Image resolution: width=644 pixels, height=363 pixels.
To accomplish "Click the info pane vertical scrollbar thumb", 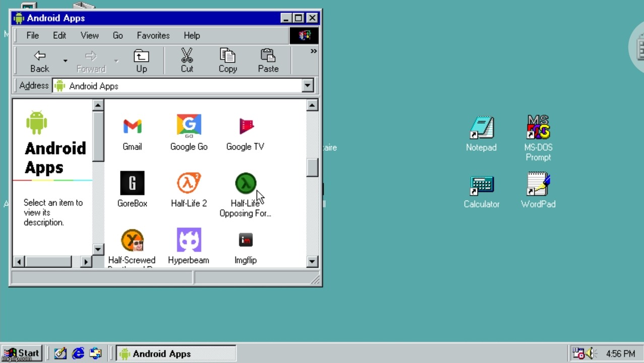I will pos(98,136).
